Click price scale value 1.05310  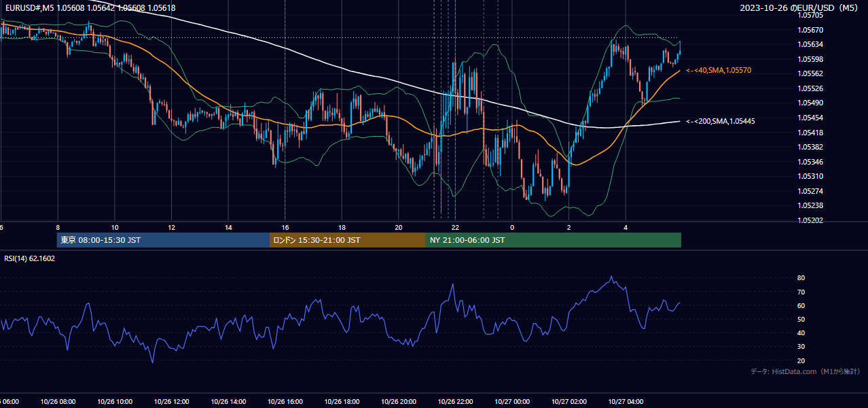point(810,176)
